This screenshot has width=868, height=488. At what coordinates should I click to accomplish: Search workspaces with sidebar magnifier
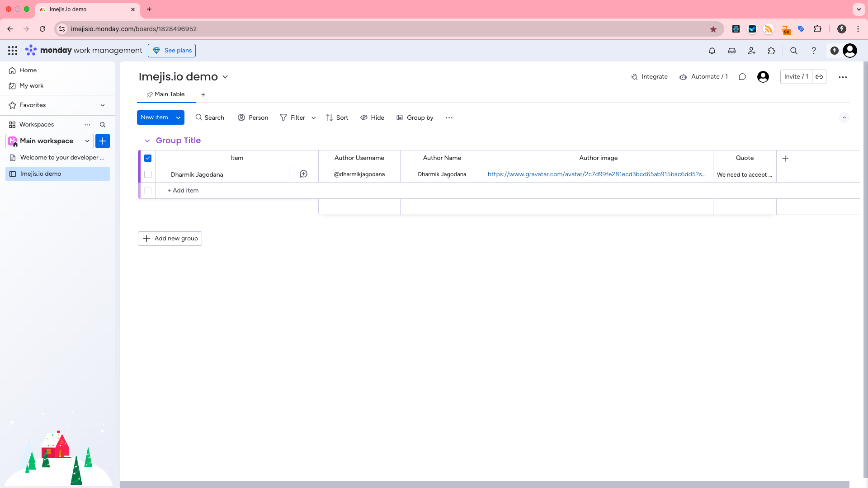(103, 125)
